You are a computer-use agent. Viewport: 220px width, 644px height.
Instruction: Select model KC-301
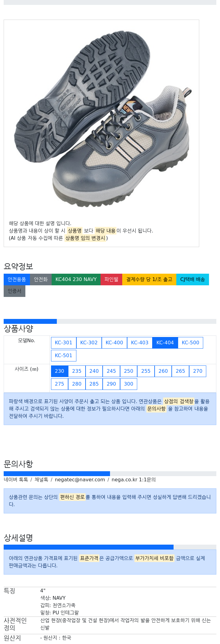point(64,343)
